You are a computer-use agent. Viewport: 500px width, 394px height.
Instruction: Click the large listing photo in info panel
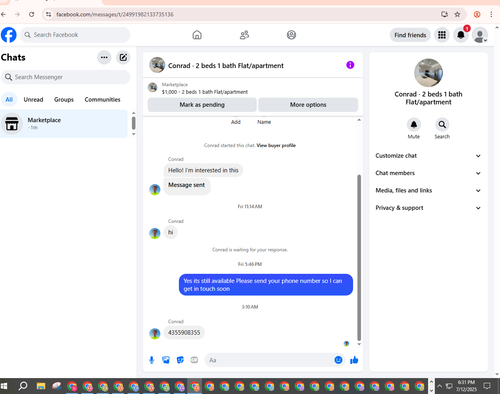pyautogui.click(x=428, y=73)
